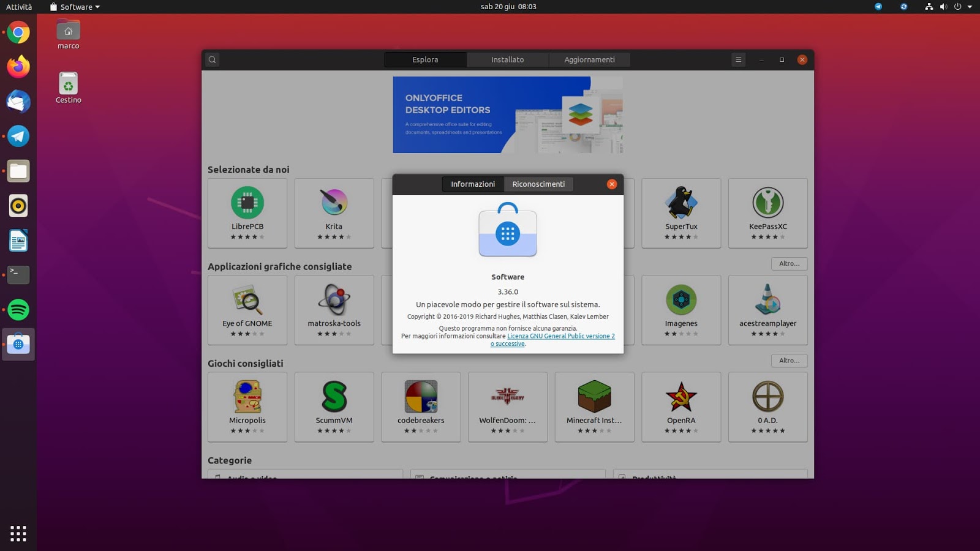Open the GNU General Public License link

click(560, 336)
